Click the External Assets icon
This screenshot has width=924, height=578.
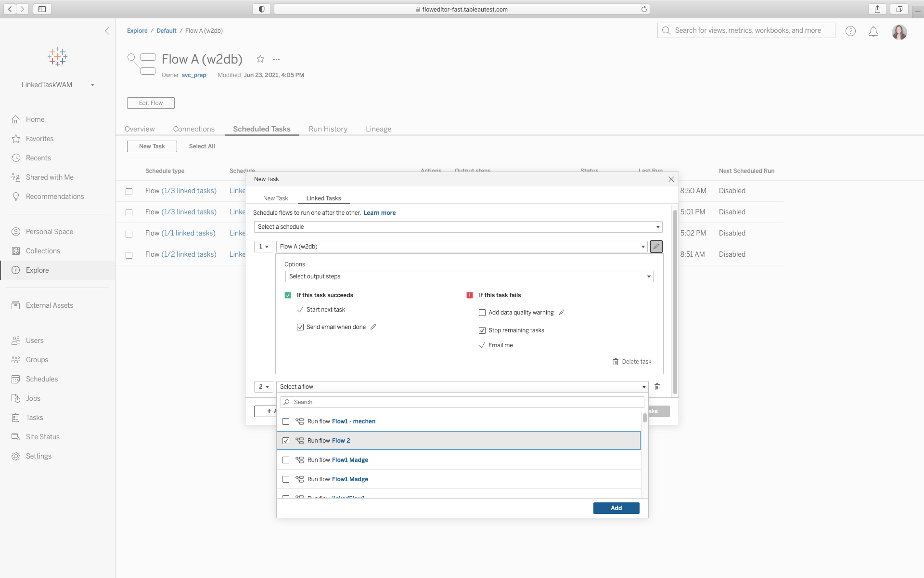(x=16, y=305)
